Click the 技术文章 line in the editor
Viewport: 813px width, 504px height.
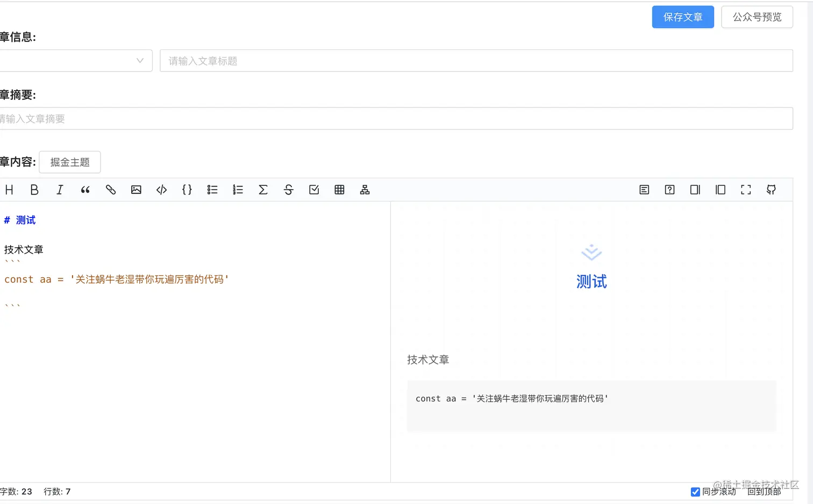point(24,250)
